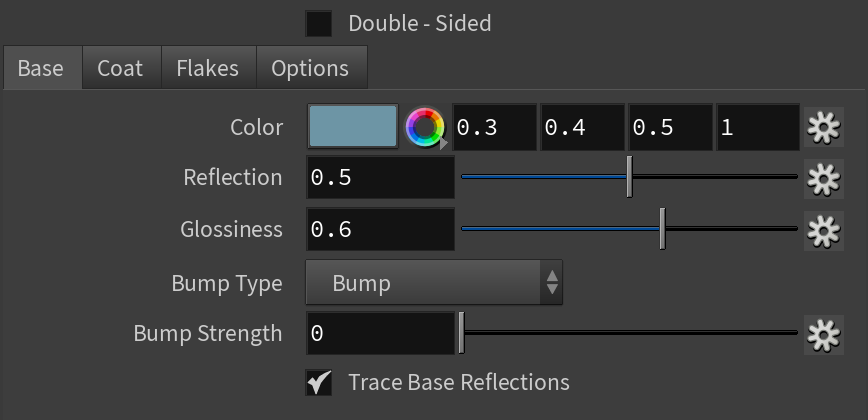Click the Reflection slider handle
The width and height of the screenshot is (868, 420).
tap(629, 177)
